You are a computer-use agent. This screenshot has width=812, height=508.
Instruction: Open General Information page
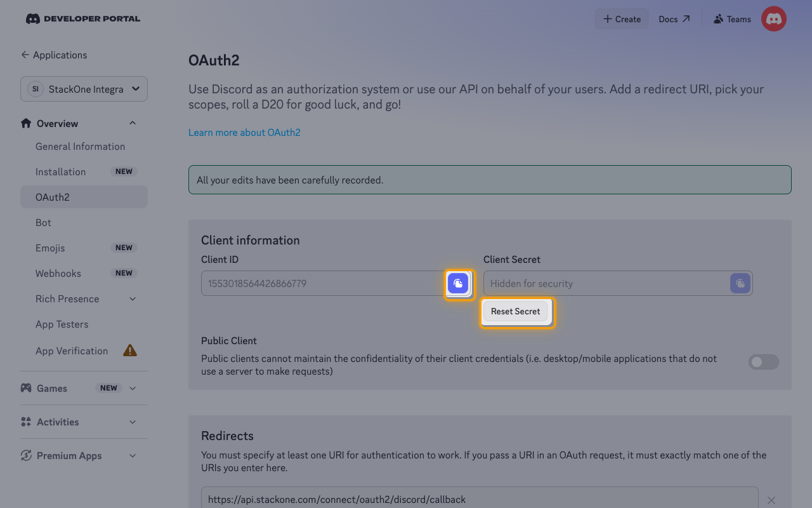coord(84,146)
